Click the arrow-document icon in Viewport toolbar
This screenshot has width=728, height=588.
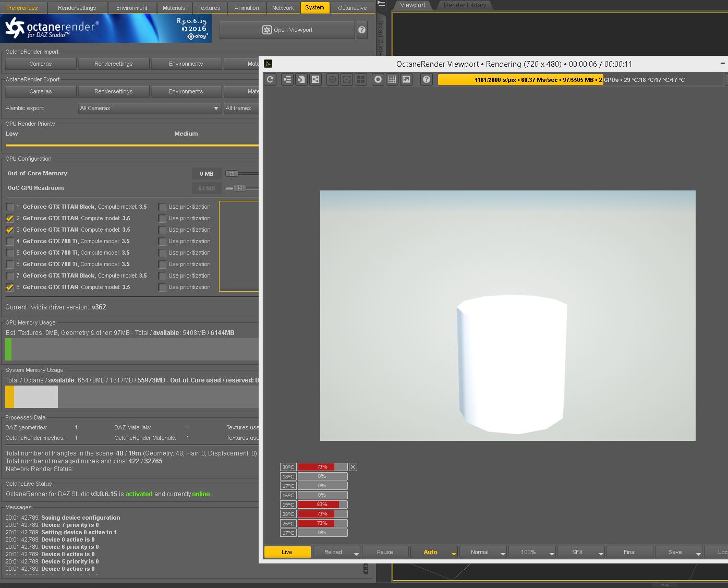[x=301, y=79]
